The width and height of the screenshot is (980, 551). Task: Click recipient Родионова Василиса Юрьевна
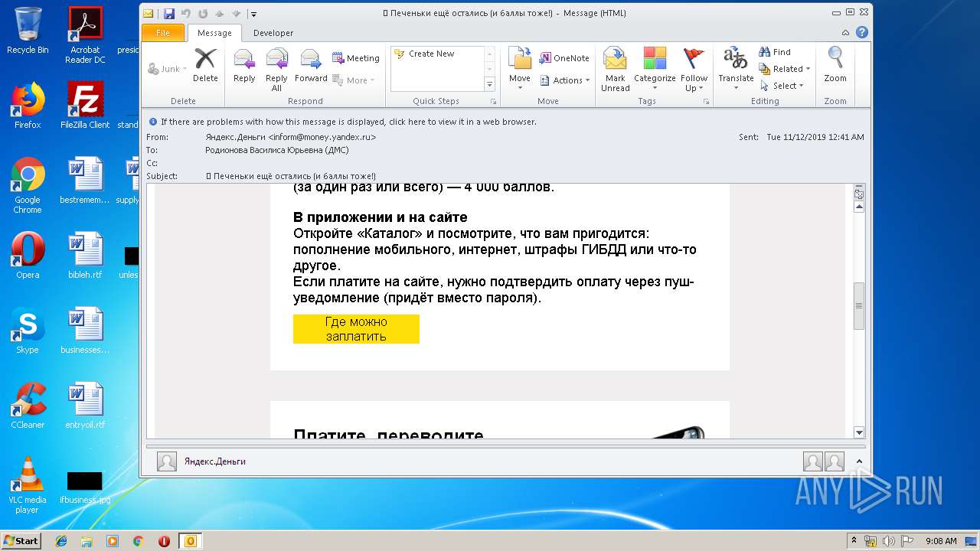coord(276,150)
